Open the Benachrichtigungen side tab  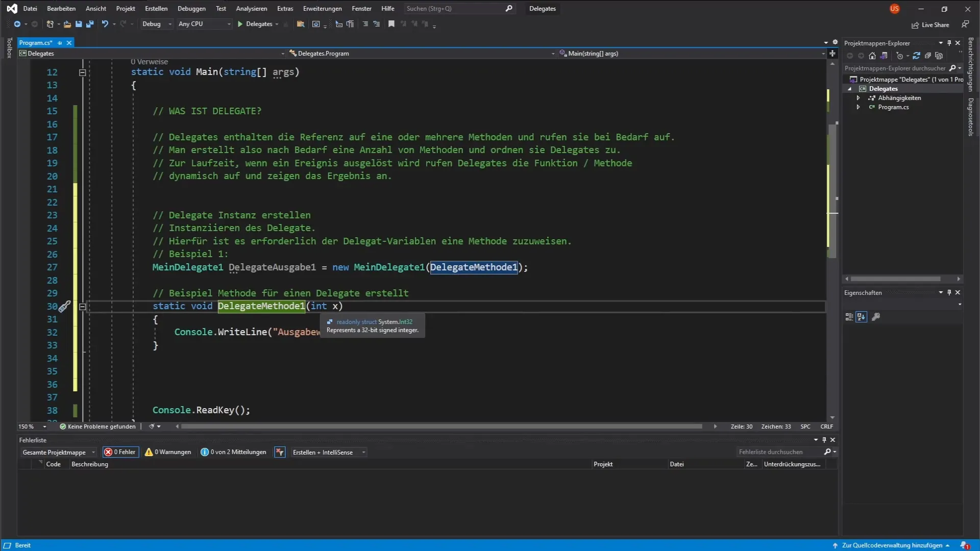tap(971, 64)
